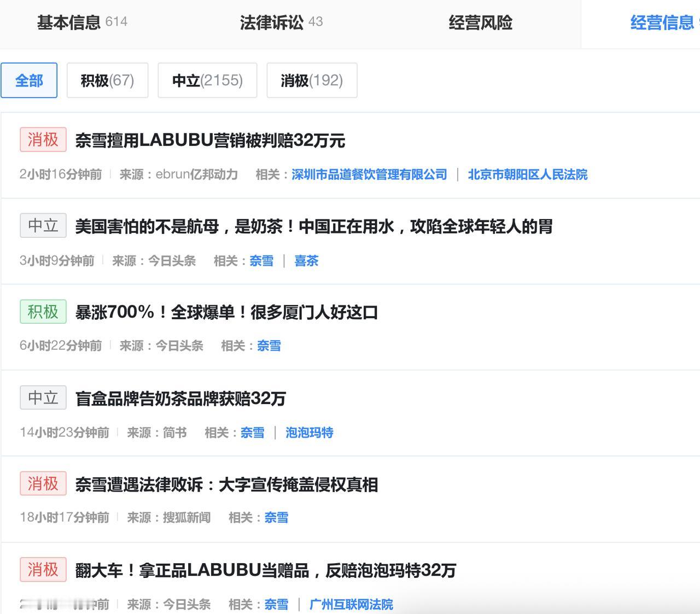Click 中立 tag on 盲盒品牌 headline

43,397
